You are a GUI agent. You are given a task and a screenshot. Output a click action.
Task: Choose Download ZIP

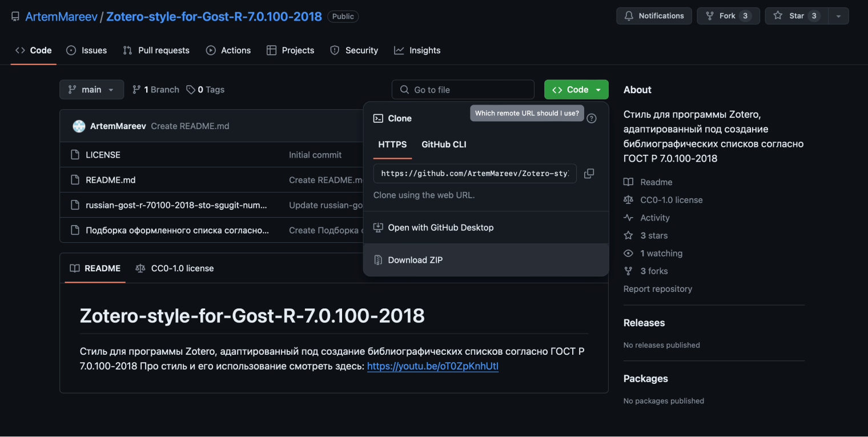tap(486, 260)
